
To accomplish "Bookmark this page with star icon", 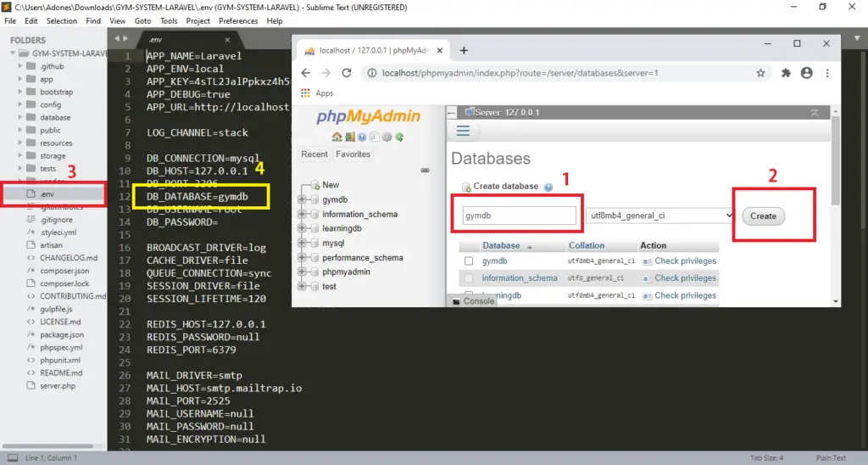I will 761,73.
